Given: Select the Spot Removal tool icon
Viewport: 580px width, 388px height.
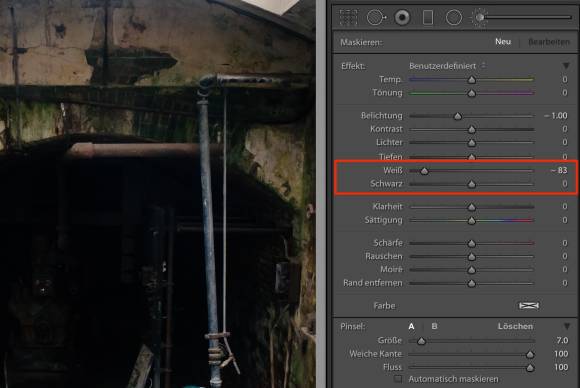Looking at the screenshot, I should tap(376, 17).
